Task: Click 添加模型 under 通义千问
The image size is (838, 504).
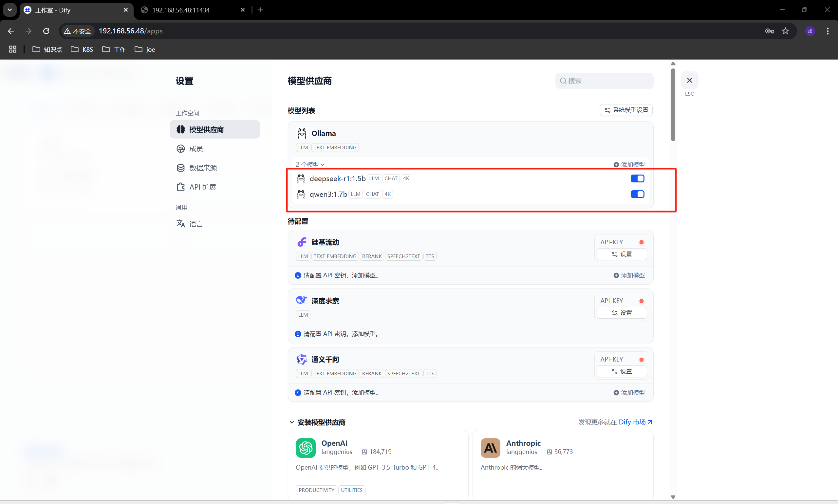Action: [629, 392]
